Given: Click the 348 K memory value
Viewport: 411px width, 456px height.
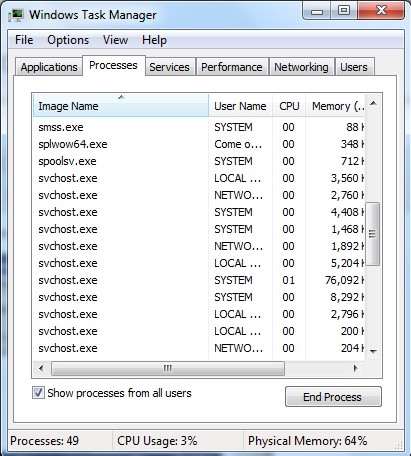Looking at the screenshot, I should point(352,144).
